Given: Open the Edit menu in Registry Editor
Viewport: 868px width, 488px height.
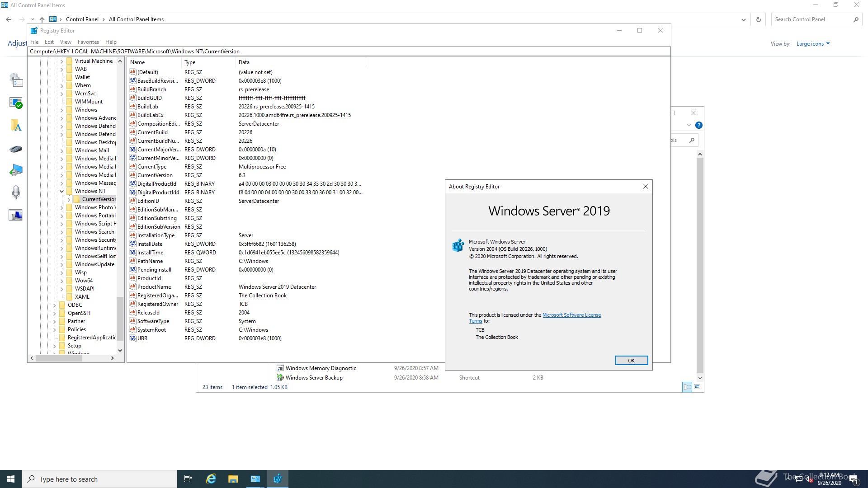Looking at the screenshot, I should 49,42.
